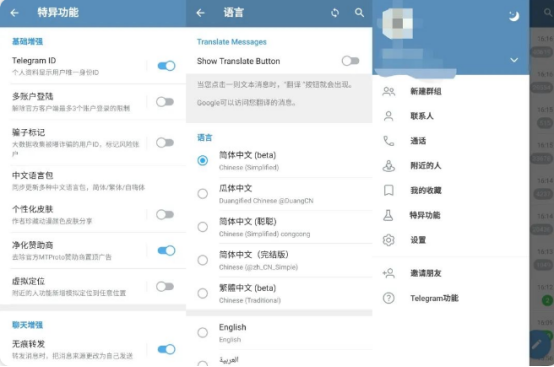Viewport: 554px width, 367px height.
Task: Click the blurred profile avatar
Action: (x=398, y=23)
